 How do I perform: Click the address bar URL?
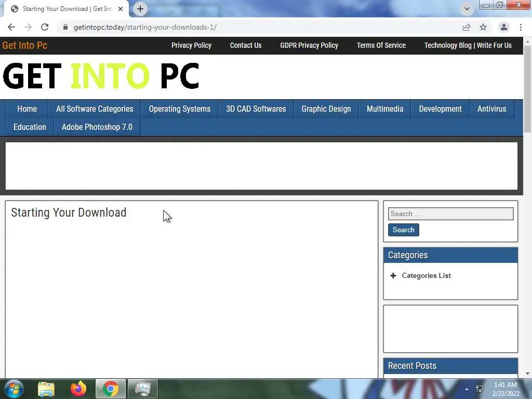145,27
